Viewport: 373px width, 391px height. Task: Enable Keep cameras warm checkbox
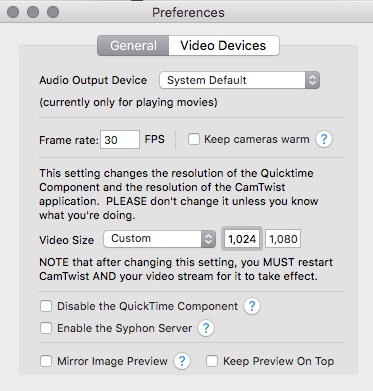(194, 139)
